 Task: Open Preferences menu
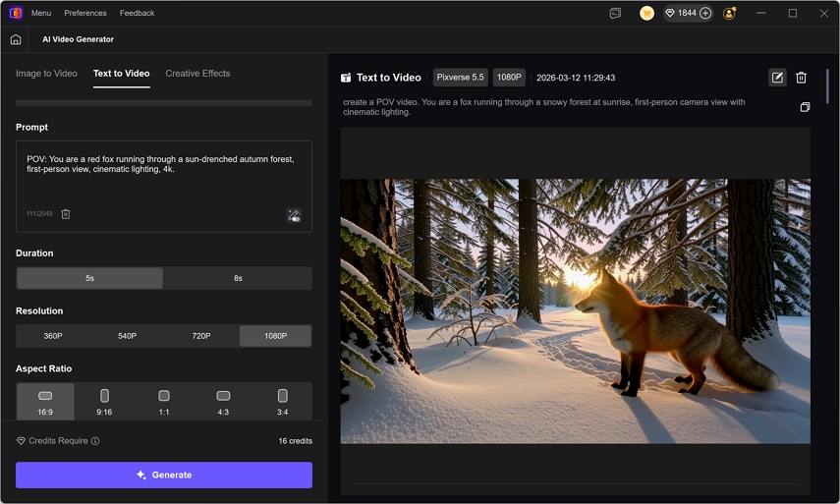[x=85, y=13]
